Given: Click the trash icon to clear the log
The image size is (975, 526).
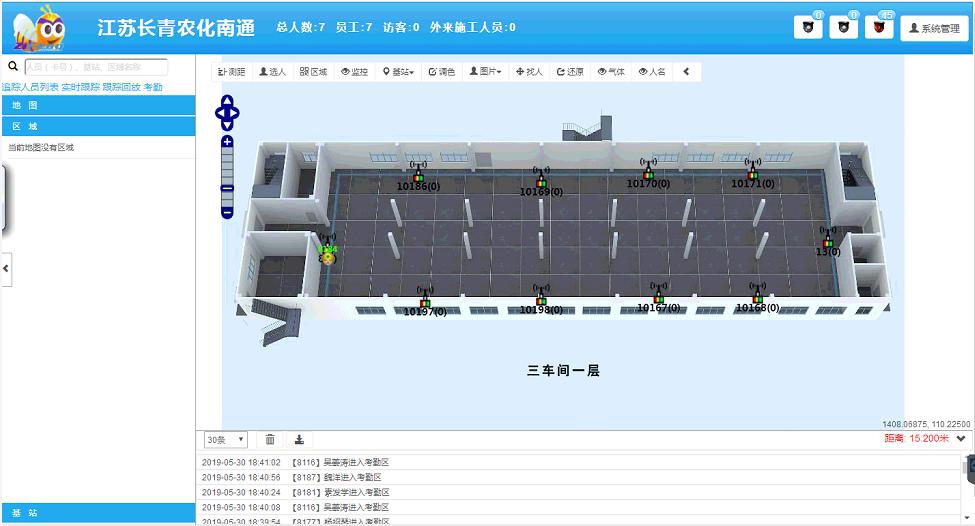Looking at the screenshot, I should 270,440.
